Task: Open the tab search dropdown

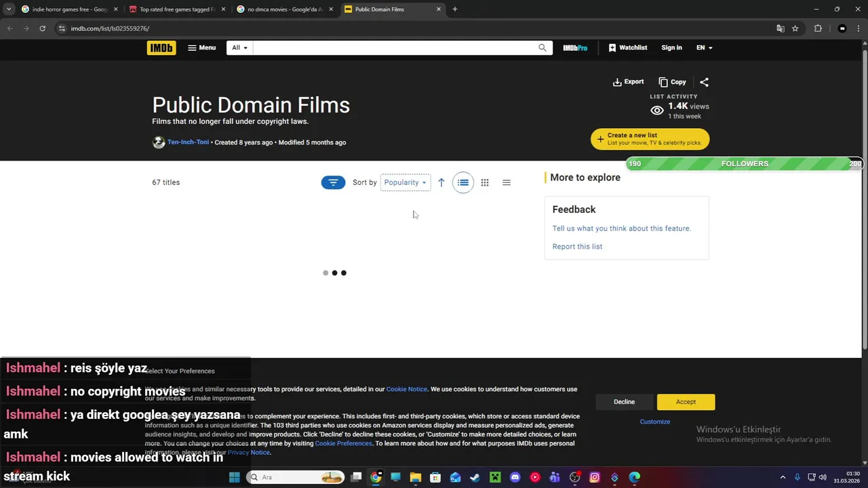Action: point(8,9)
